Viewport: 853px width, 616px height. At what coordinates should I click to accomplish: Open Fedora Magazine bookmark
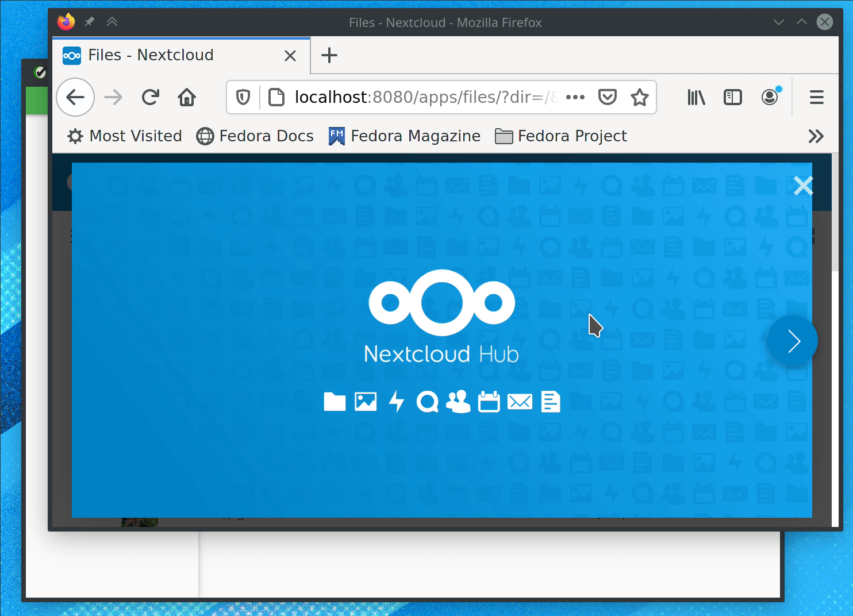pos(405,136)
